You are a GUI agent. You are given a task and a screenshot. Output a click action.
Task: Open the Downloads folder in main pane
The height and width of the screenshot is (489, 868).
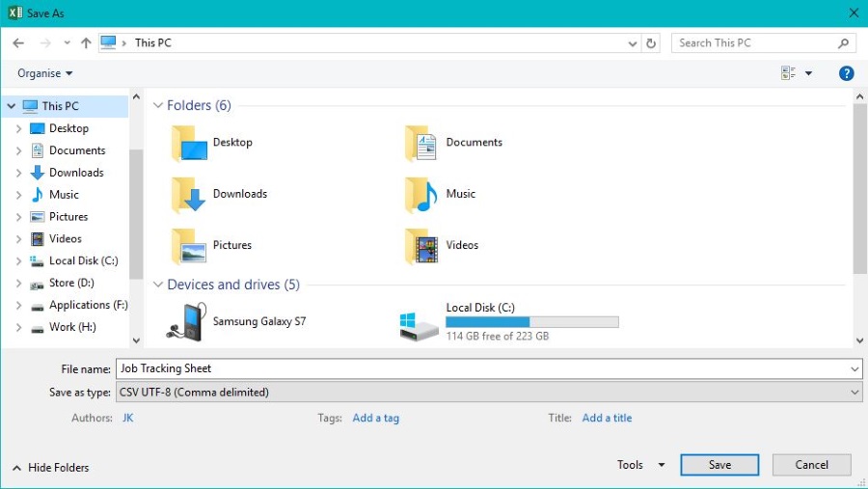pyautogui.click(x=219, y=195)
